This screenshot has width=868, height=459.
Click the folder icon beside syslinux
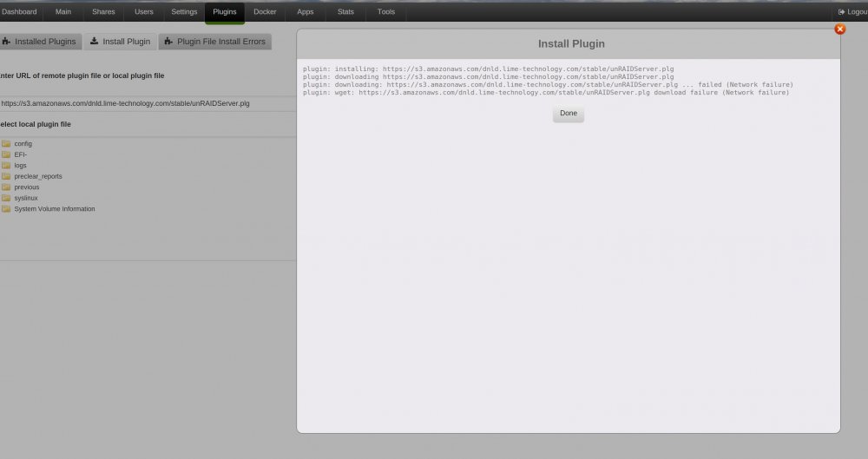click(x=6, y=198)
